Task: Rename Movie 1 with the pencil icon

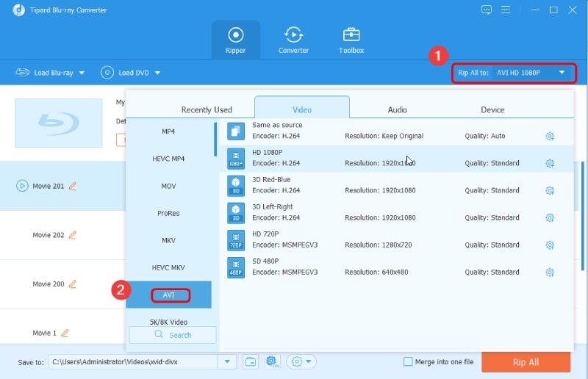Action: pos(65,333)
